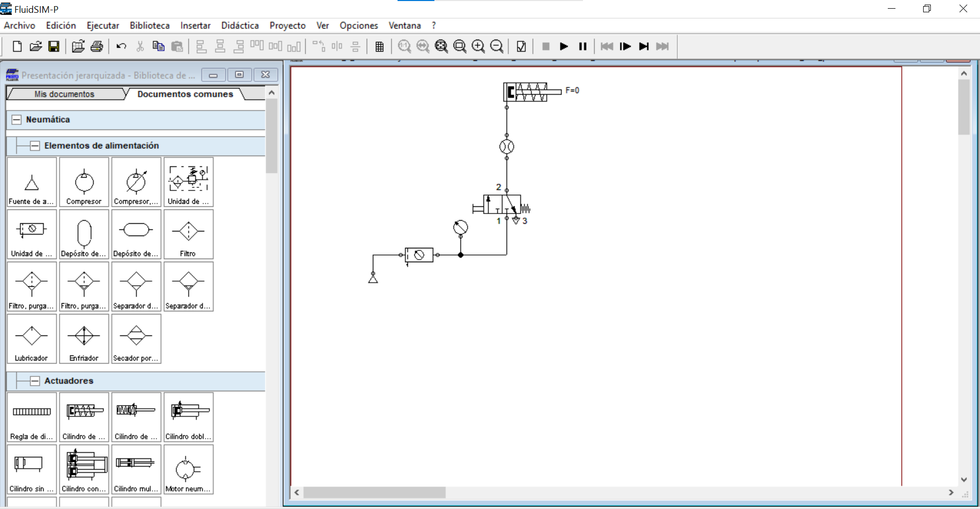
Task: Click the canvas horizontal scrollbar thumb
Action: 374,493
